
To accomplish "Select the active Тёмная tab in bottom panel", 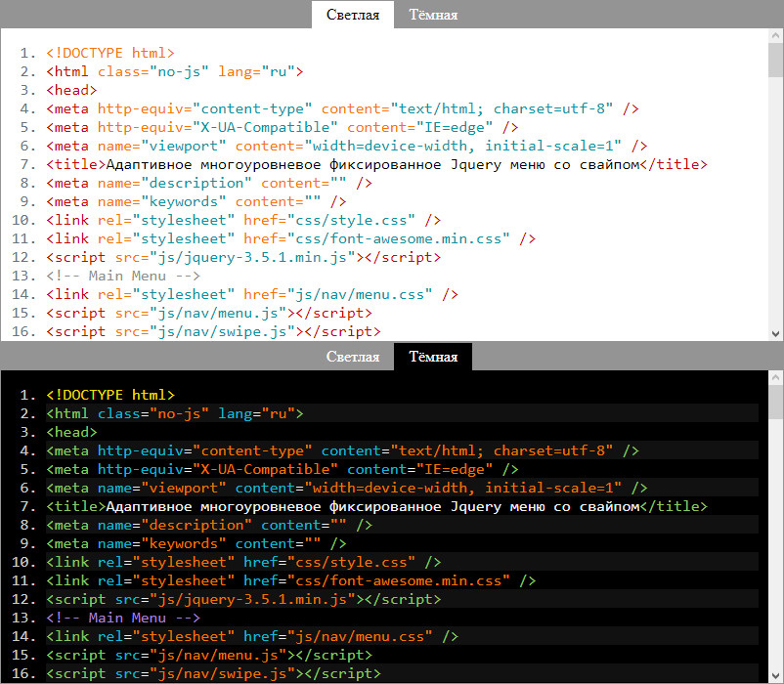I will [x=433, y=357].
